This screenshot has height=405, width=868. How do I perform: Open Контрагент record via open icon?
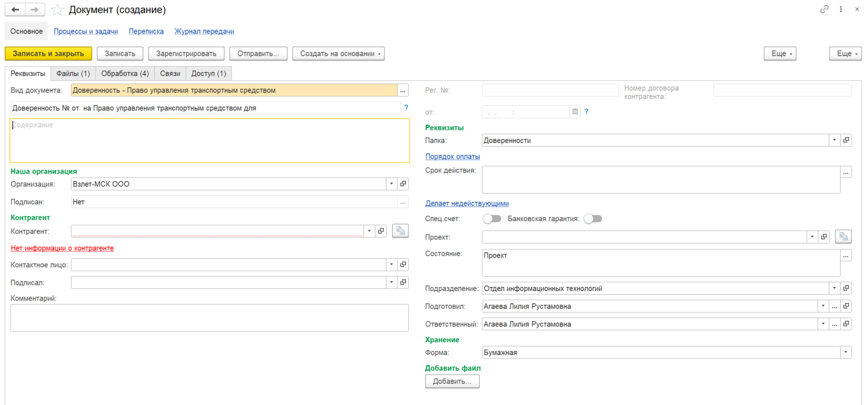[x=381, y=231]
